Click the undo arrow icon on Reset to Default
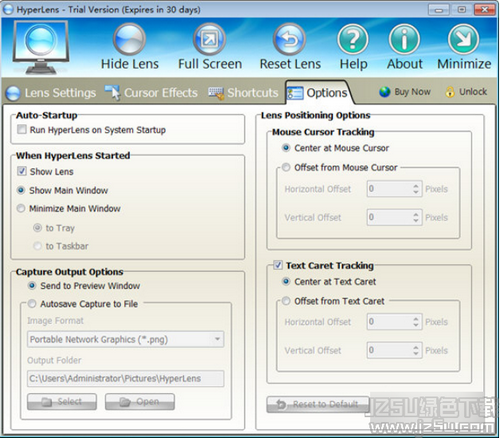This screenshot has height=438, width=500. (x=281, y=404)
